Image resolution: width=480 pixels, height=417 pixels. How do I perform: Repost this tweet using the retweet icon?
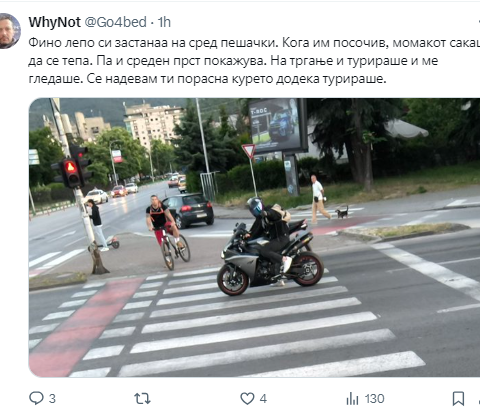coord(142,398)
